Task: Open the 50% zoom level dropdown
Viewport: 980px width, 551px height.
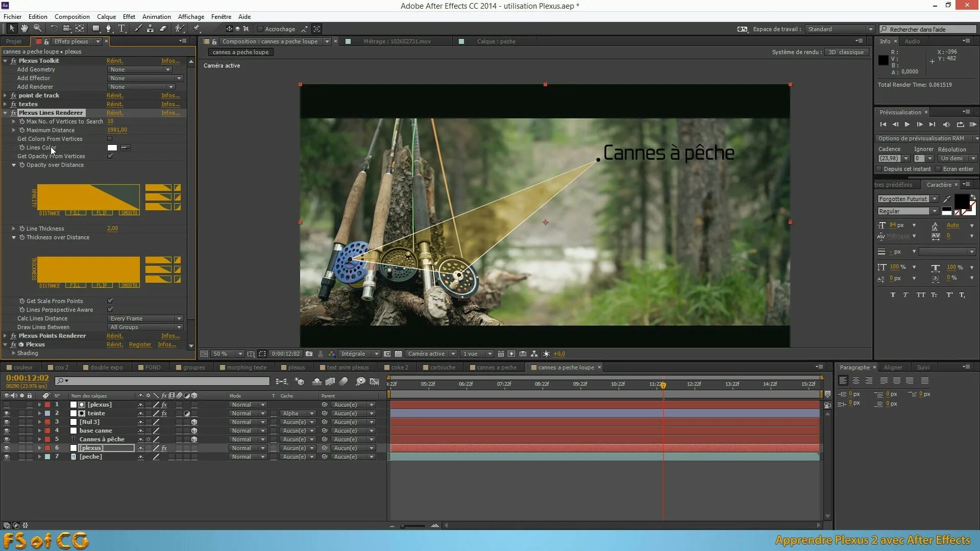Action: coord(227,354)
